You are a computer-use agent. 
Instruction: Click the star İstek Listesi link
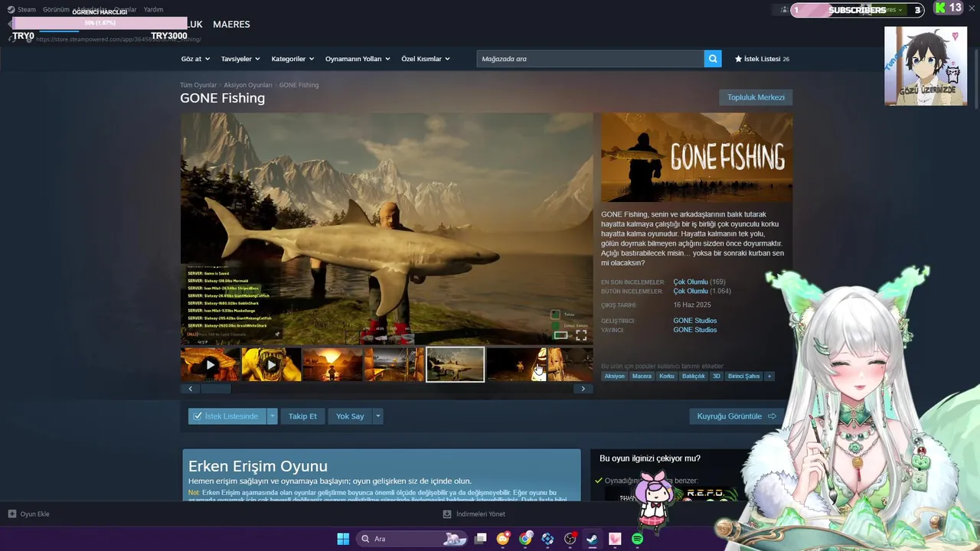tap(762, 59)
